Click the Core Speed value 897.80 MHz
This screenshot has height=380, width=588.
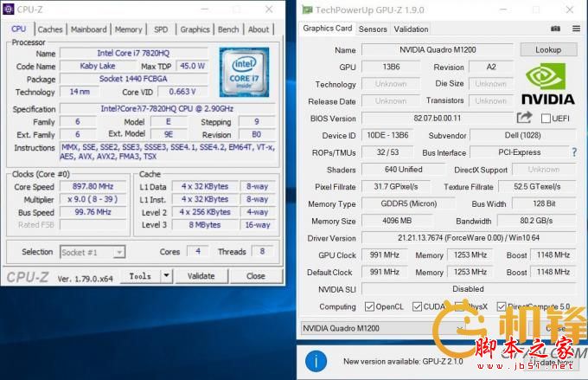pos(93,186)
